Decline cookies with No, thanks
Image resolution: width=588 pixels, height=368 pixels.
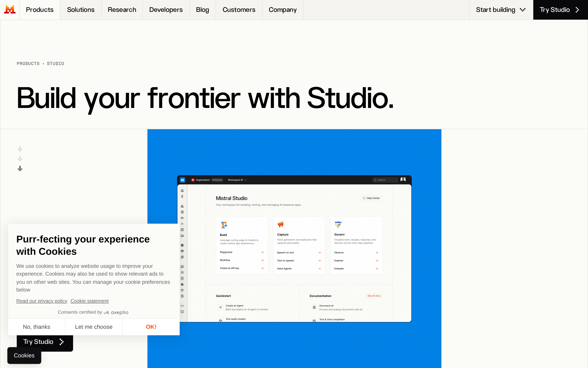click(x=37, y=327)
